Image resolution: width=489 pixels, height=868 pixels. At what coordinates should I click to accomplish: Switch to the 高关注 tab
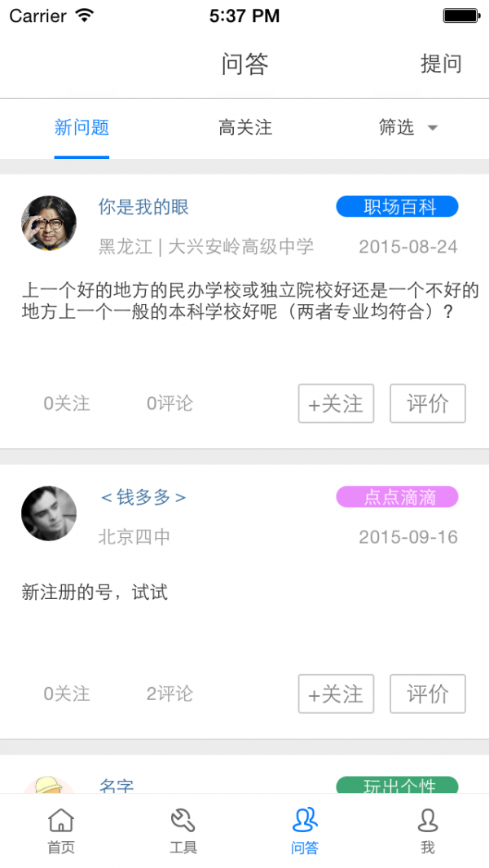pyautogui.click(x=244, y=127)
